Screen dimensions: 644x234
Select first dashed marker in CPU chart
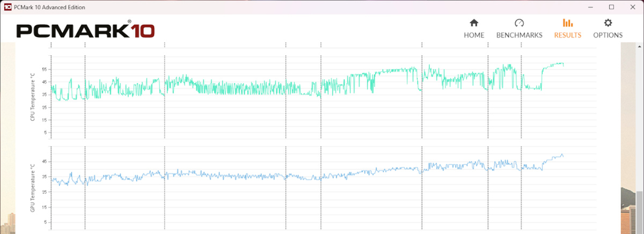pyautogui.click(x=51, y=97)
